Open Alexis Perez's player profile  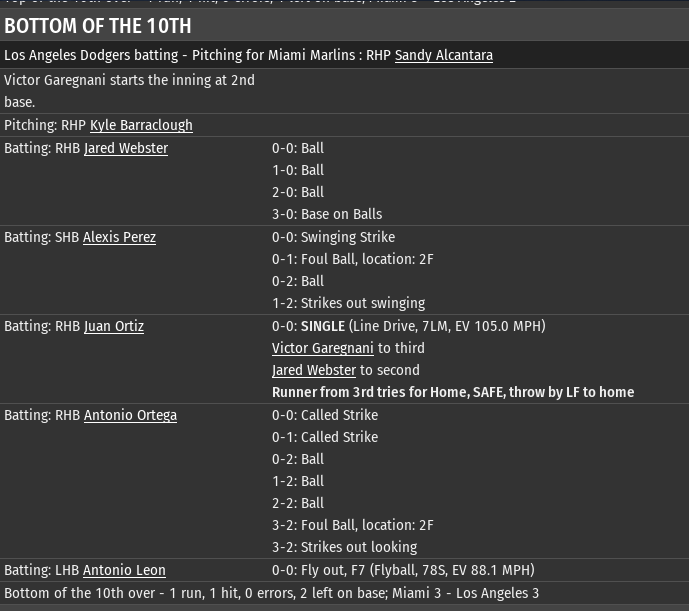119,238
